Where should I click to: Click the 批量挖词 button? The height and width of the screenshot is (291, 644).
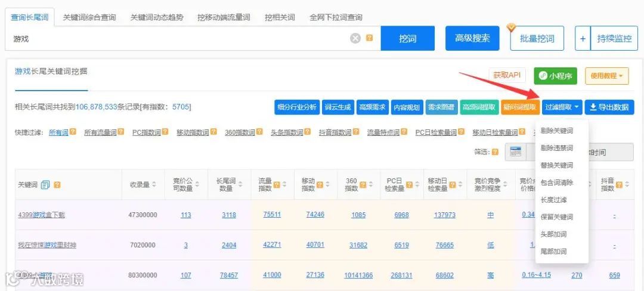tap(537, 39)
